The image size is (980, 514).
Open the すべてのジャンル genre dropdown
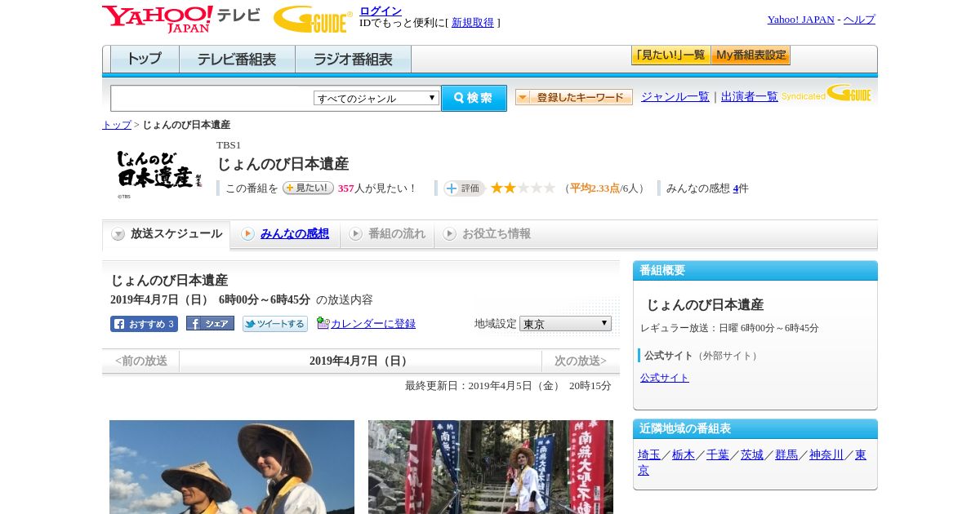tap(376, 98)
